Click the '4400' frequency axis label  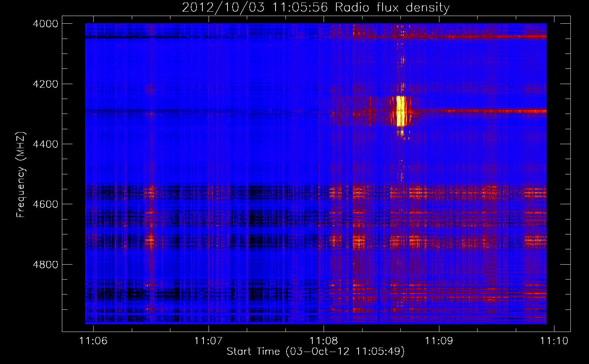46,144
